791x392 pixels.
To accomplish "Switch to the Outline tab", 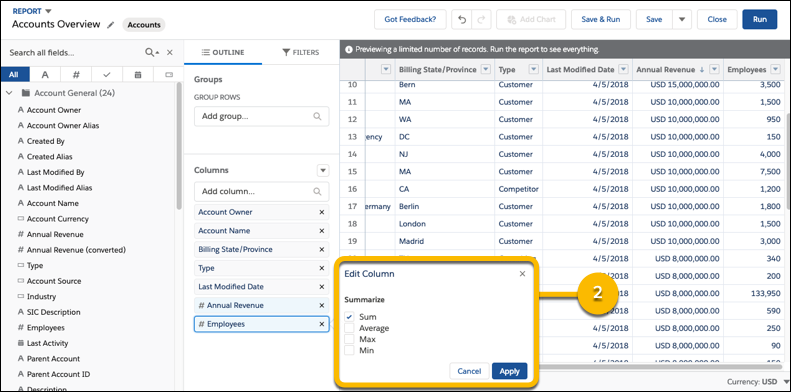I will (x=223, y=52).
